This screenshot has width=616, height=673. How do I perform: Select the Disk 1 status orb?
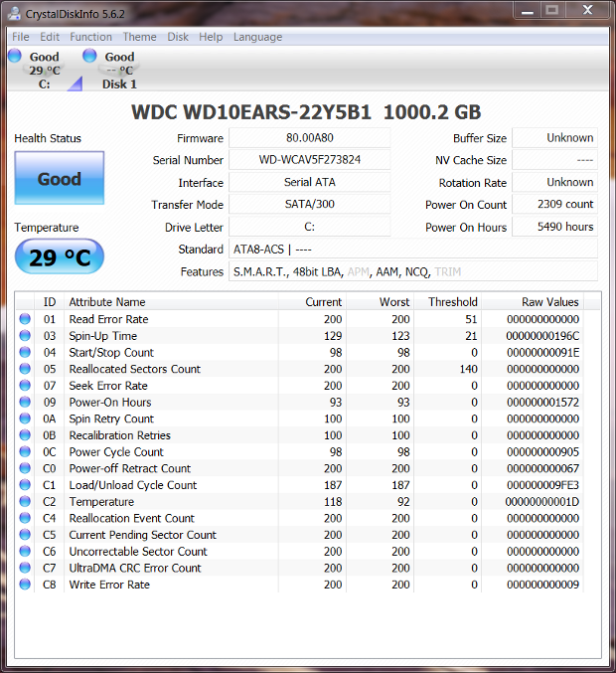89,56
